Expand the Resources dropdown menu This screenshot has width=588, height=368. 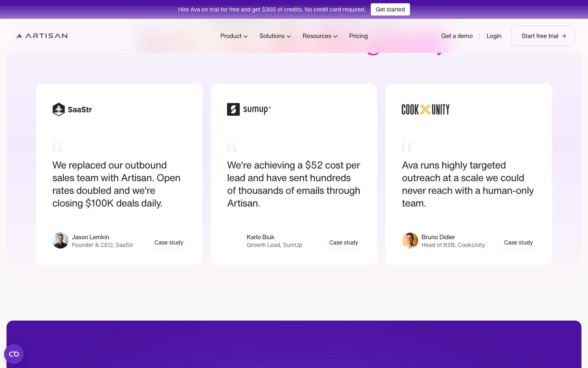320,36
